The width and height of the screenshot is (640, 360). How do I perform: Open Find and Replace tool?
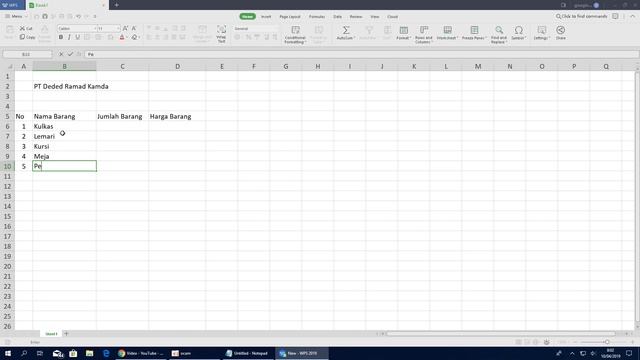(499, 33)
